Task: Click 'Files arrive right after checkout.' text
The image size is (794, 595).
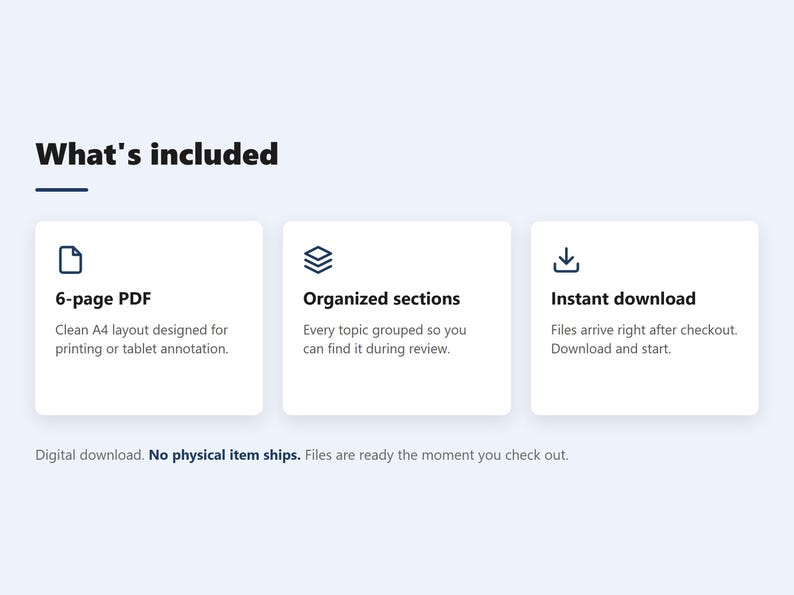Action: [644, 330]
